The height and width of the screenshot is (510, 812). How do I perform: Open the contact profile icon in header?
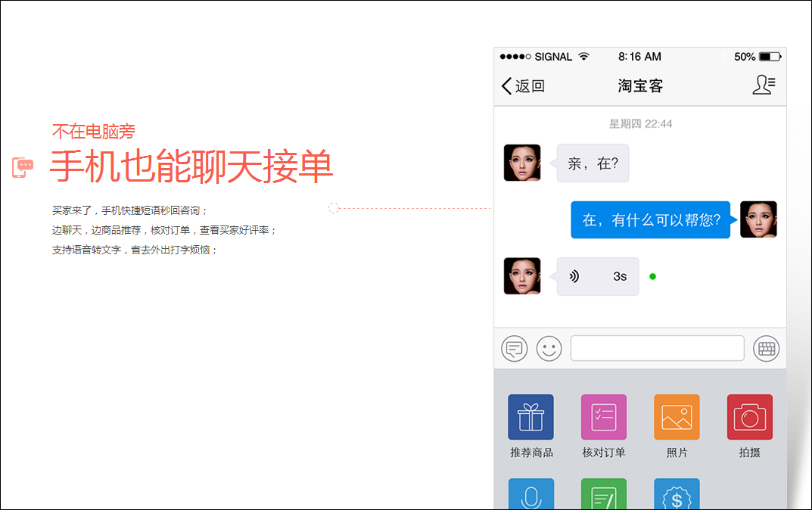(764, 86)
